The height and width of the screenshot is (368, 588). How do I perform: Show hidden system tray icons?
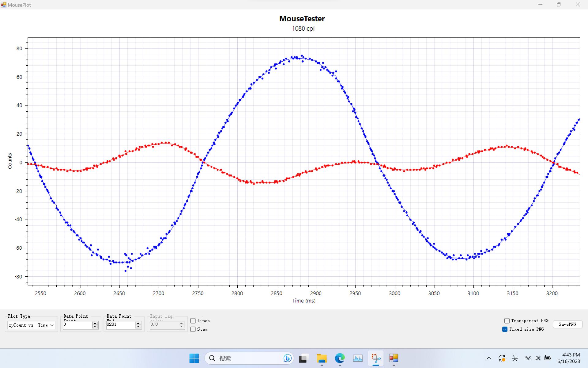489,358
